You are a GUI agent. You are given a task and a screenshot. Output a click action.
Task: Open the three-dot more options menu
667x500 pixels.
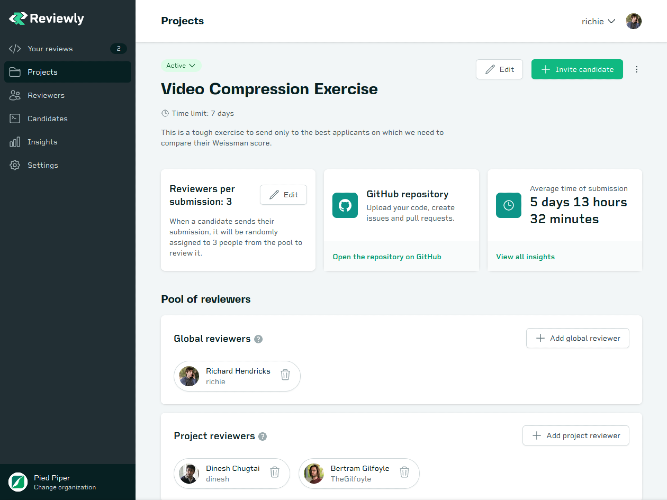(x=636, y=69)
